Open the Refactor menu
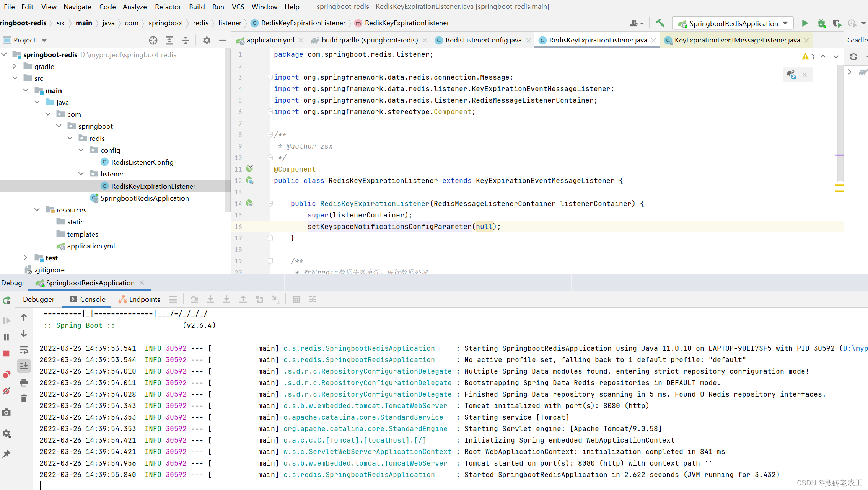The height and width of the screenshot is (490, 868). click(x=168, y=7)
